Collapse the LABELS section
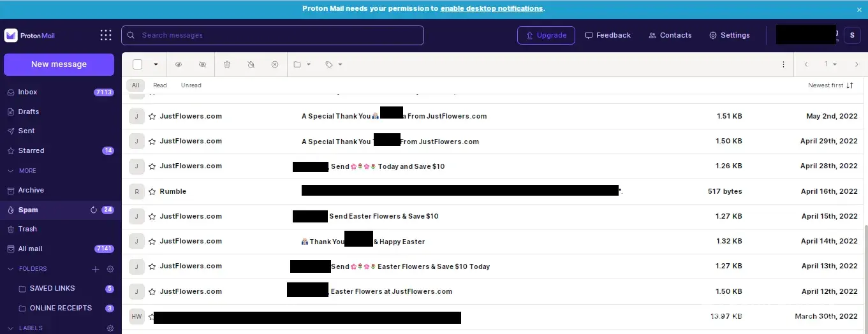The image size is (868, 334). click(25, 328)
